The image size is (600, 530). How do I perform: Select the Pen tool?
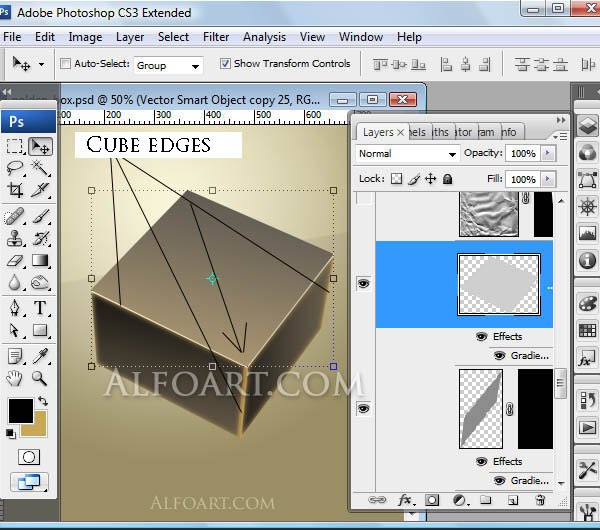[15, 308]
